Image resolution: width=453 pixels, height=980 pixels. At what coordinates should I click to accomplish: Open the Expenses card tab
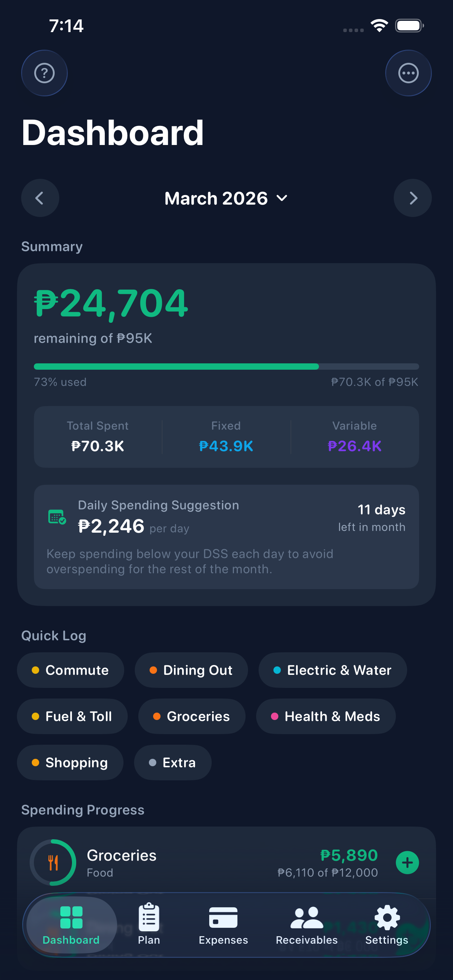tap(223, 924)
